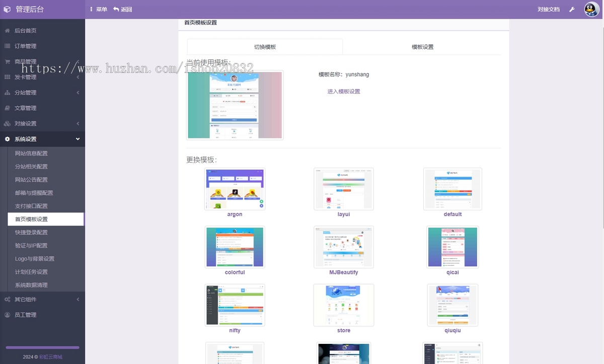Click the nifty template name link
This screenshot has width=604, height=364.
[x=235, y=331]
